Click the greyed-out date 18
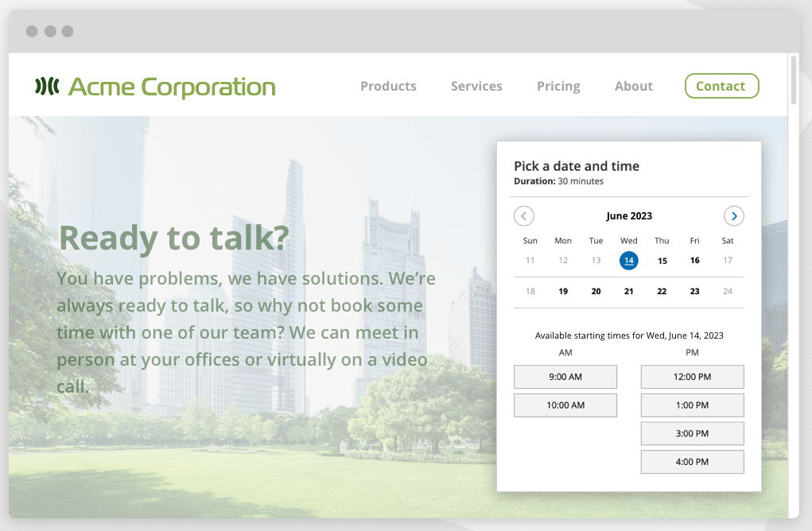The height and width of the screenshot is (531, 812). tap(530, 292)
